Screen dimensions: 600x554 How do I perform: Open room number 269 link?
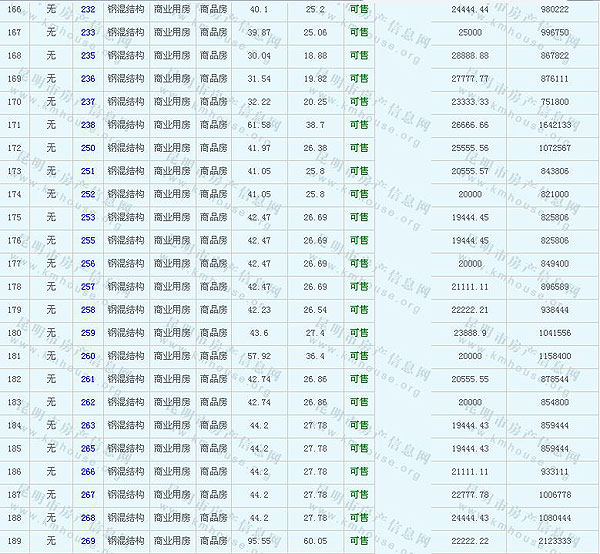click(x=88, y=541)
